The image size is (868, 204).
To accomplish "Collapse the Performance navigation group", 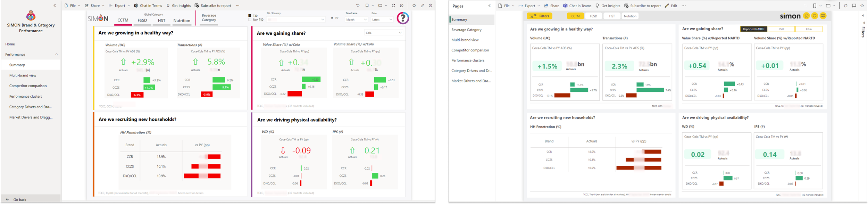I will coord(57,54).
